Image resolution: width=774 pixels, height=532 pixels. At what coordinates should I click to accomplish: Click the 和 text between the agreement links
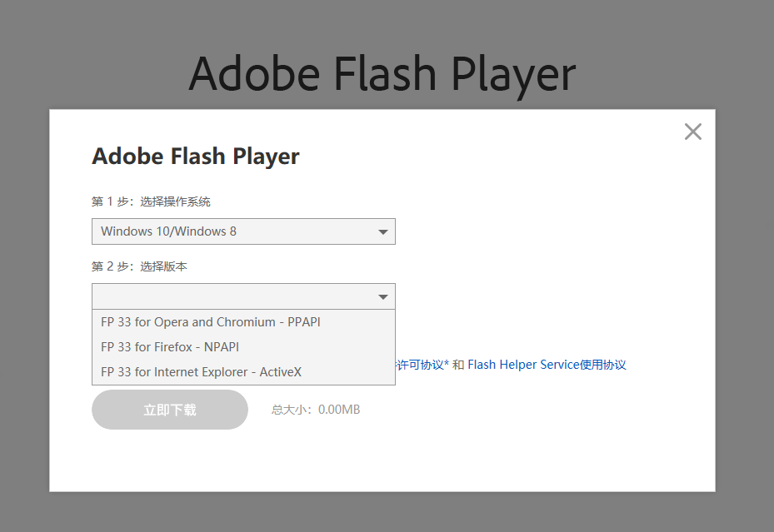tap(458, 365)
